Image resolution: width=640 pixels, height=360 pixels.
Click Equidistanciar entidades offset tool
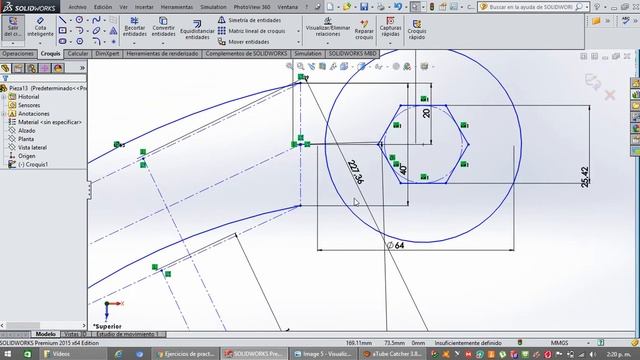[x=197, y=29]
